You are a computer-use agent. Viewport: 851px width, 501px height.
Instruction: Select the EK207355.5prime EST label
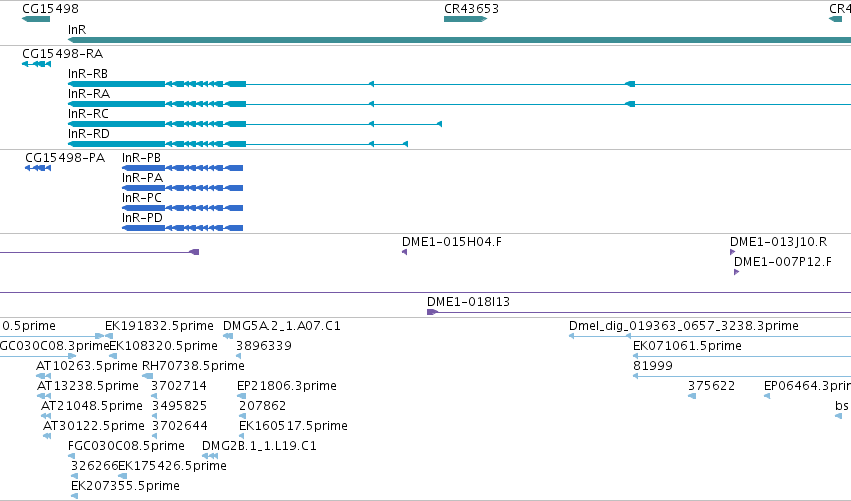[x=125, y=486]
